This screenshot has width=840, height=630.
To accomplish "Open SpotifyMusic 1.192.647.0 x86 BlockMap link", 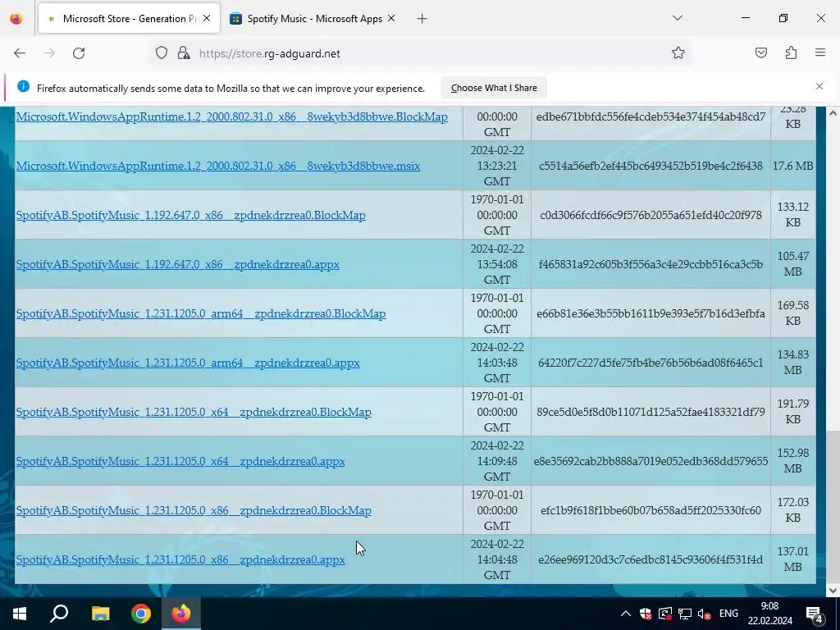I will [x=190, y=215].
